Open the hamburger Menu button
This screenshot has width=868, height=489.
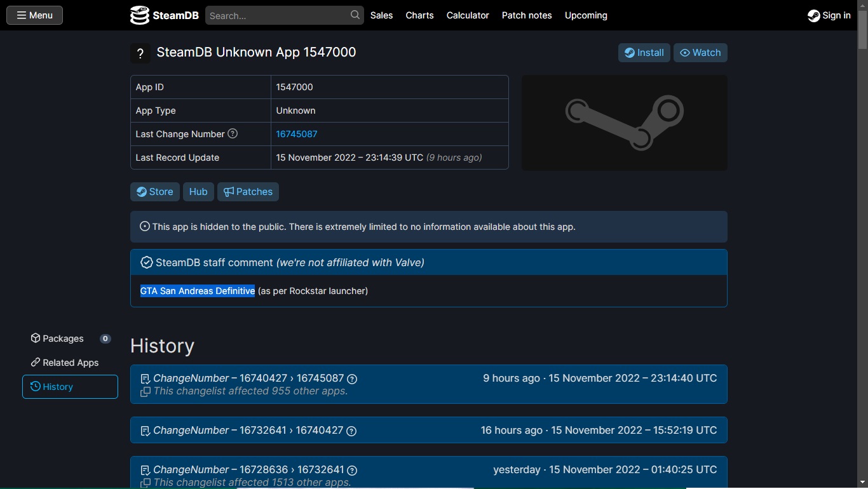point(34,15)
